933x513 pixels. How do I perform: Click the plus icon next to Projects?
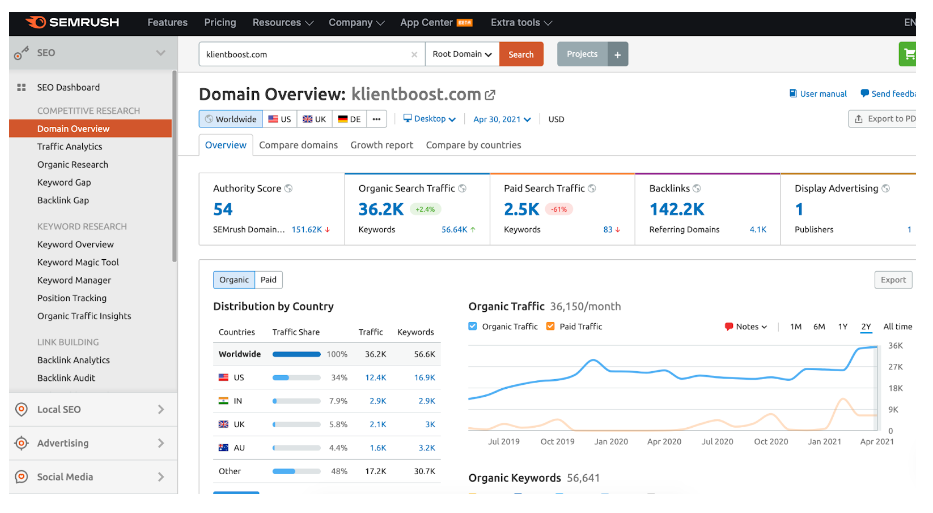tap(618, 55)
